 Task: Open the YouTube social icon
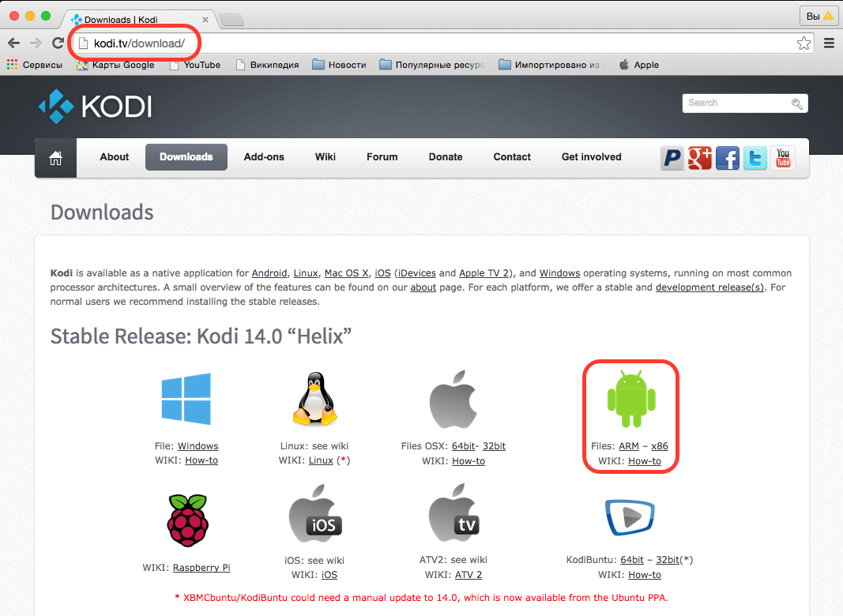(x=783, y=158)
